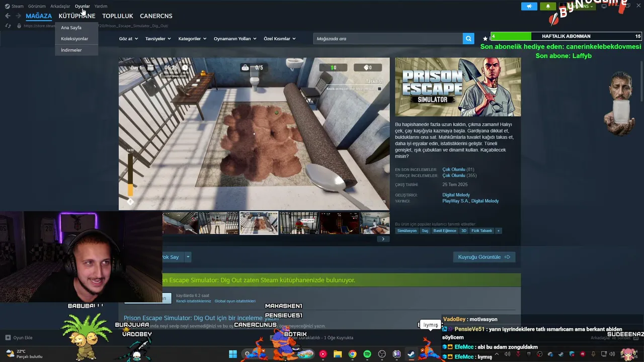This screenshot has height=362, width=644.
Task: Advance the screenshot strip with right arrow
Action: click(x=383, y=239)
